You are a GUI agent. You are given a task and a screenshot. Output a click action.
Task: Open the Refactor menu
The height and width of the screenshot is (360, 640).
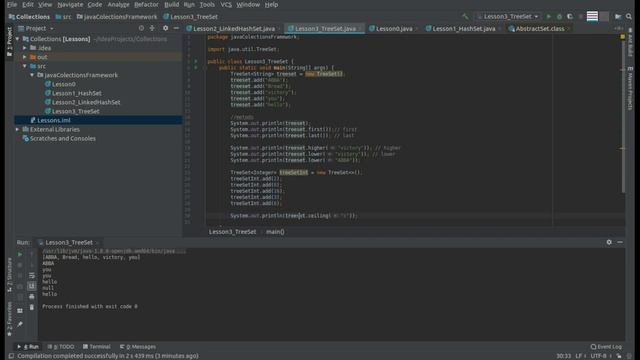[146, 4]
